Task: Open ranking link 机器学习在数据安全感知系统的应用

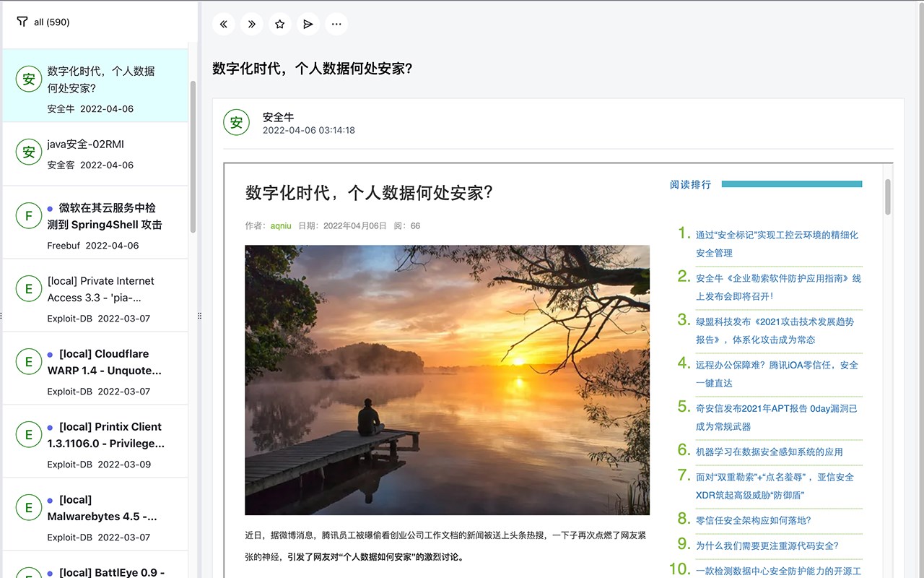Action: (x=769, y=452)
